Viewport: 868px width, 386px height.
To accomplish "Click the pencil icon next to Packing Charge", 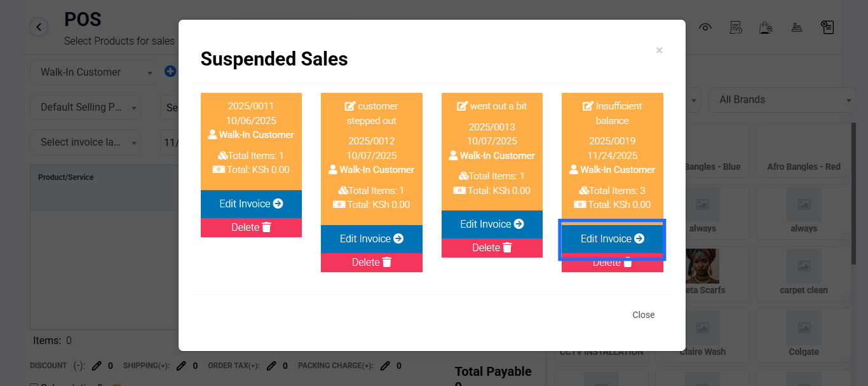I will pos(385,366).
